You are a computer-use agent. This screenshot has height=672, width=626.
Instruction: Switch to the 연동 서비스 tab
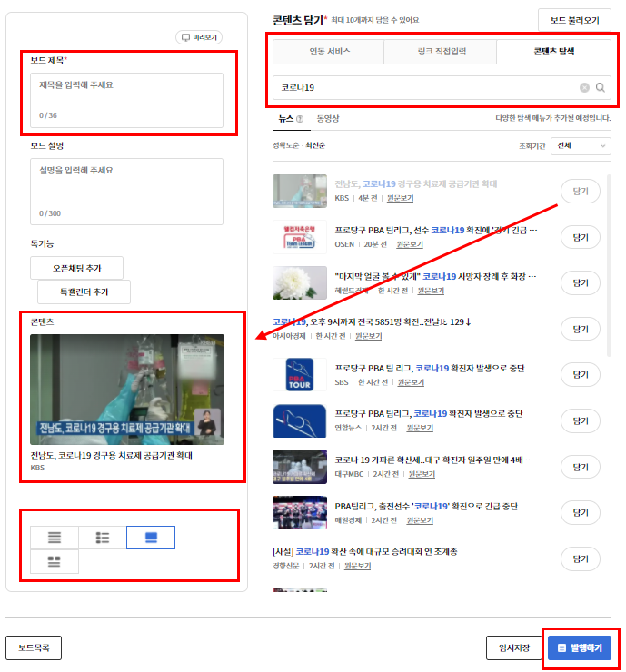[329, 52]
